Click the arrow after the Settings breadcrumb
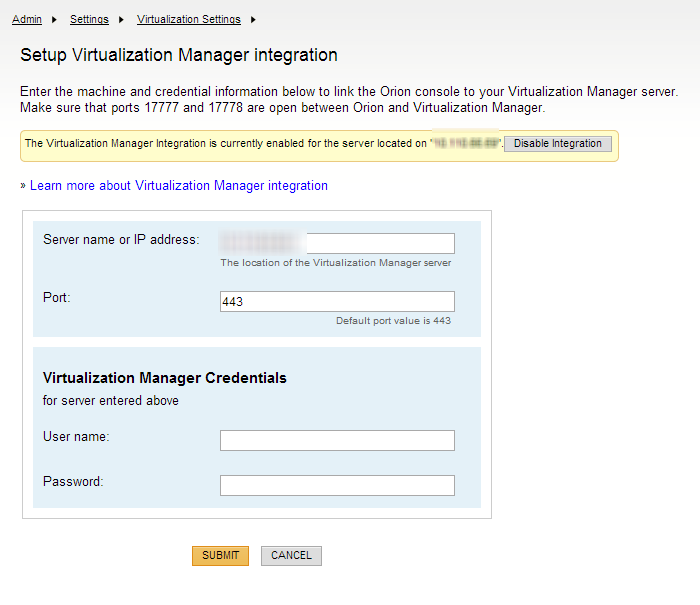Viewport: 700px width, 605px height. point(121,20)
